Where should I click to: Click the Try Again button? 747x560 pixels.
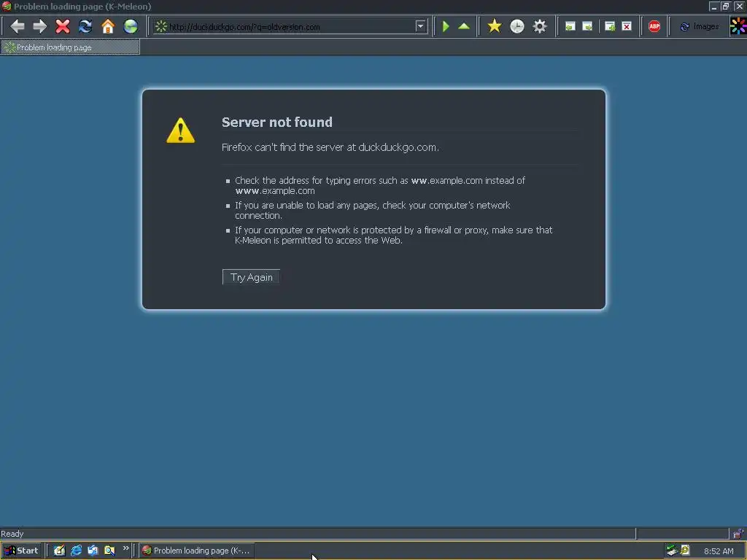251,277
